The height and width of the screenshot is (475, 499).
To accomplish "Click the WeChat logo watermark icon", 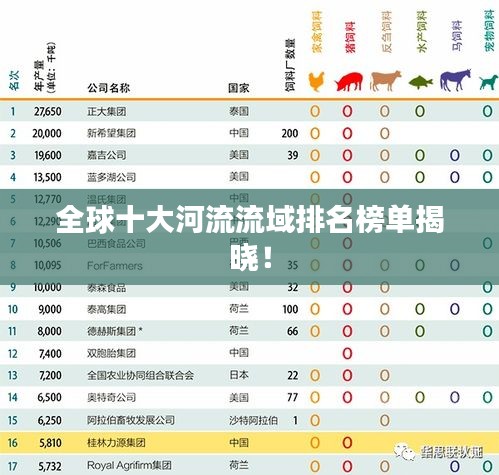I will pos(404,452).
